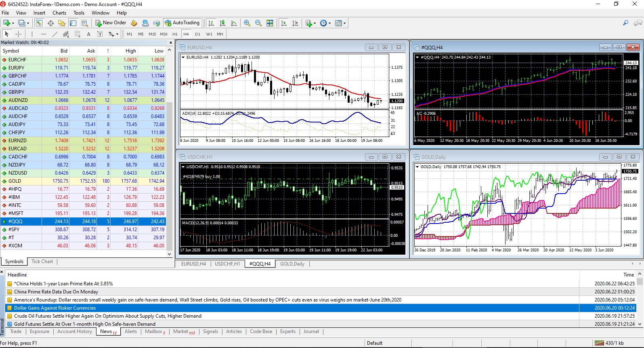Toggle Chart Shift

click(x=295, y=23)
